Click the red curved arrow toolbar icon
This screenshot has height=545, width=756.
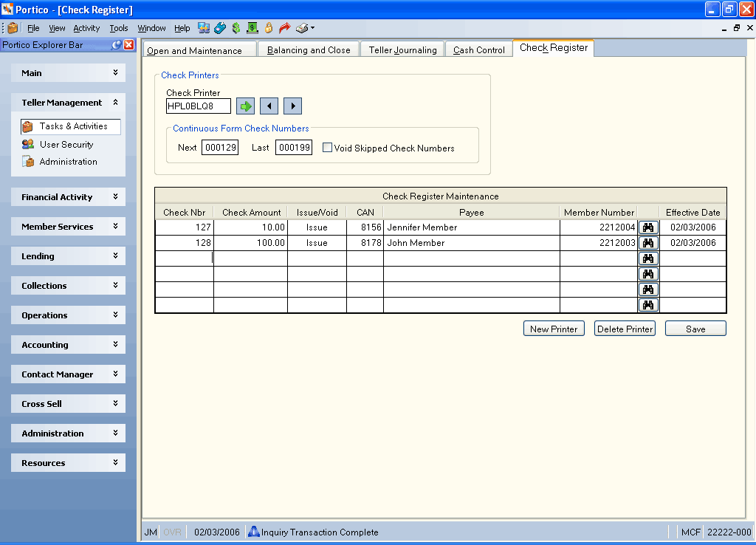(x=285, y=28)
